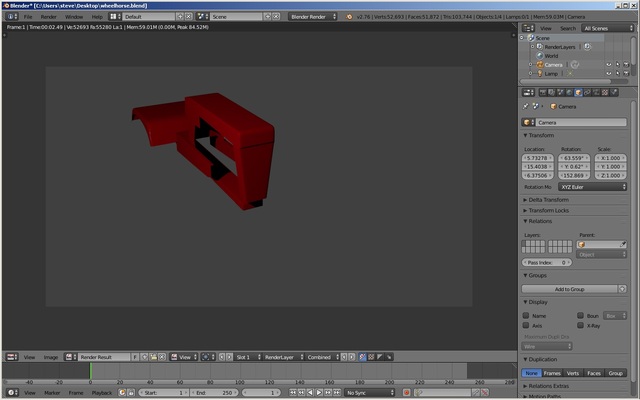Viewport: 640px width, 400px height.
Task: Click the Pass Index slider field
Action: [548, 262]
